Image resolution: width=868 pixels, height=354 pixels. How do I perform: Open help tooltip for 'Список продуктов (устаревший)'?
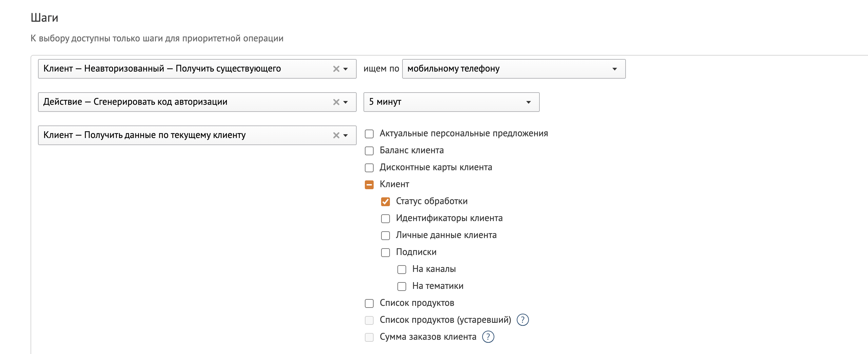(x=522, y=320)
